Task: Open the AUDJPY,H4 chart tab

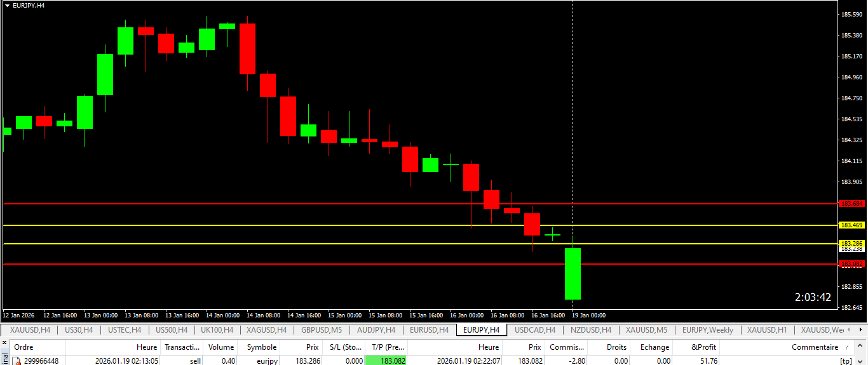Action: tap(376, 330)
